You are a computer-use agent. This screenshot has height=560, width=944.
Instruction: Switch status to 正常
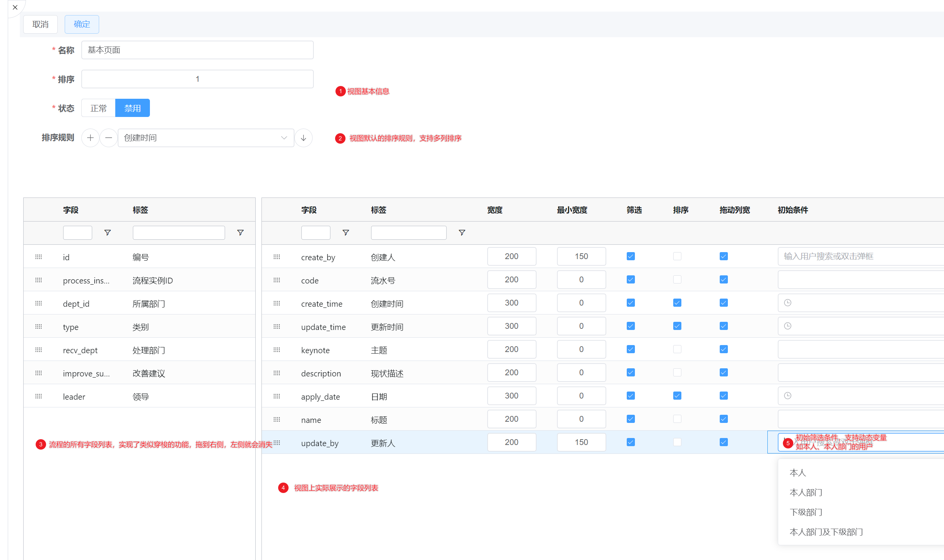98,108
